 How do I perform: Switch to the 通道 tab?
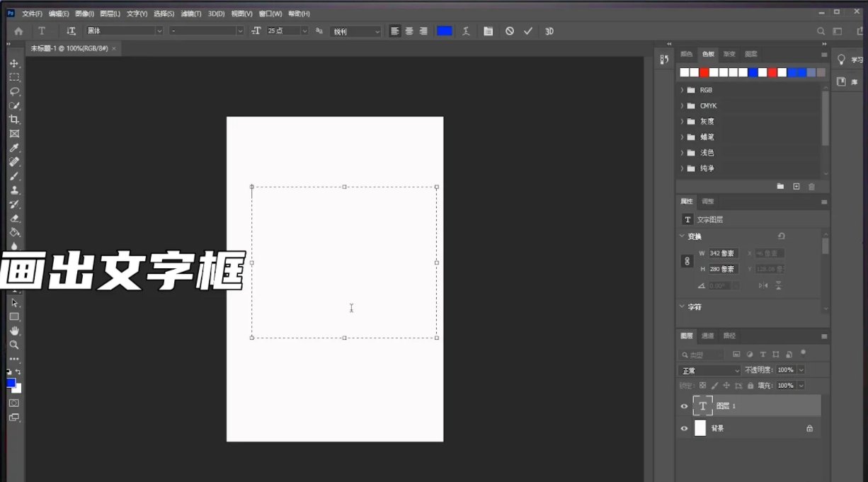[x=707, y=335]
